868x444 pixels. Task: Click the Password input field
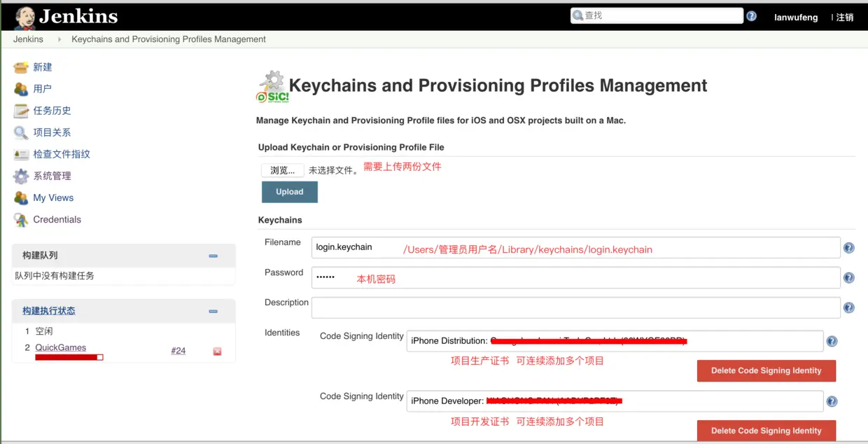pyautogui.click(x=575, y=278)
